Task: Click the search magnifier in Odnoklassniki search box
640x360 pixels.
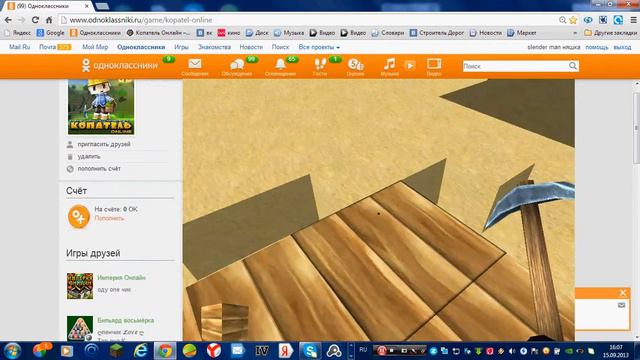Action: tap(573, 66)
